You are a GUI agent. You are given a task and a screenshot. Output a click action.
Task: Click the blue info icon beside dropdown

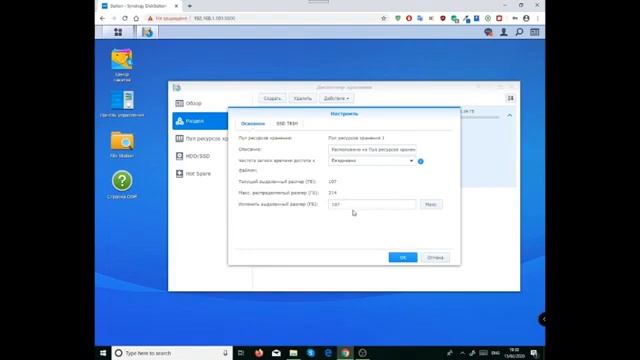420,161
